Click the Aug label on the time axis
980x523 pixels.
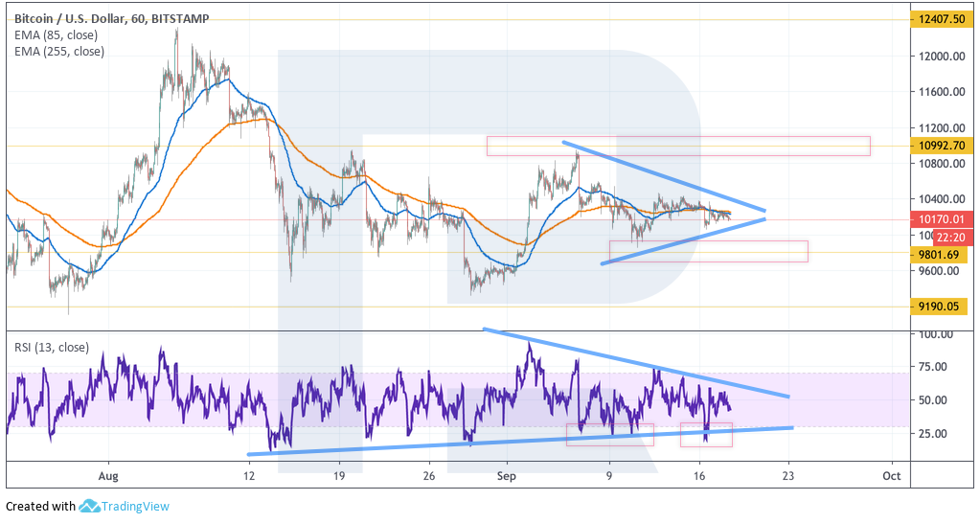click(107, 475)
